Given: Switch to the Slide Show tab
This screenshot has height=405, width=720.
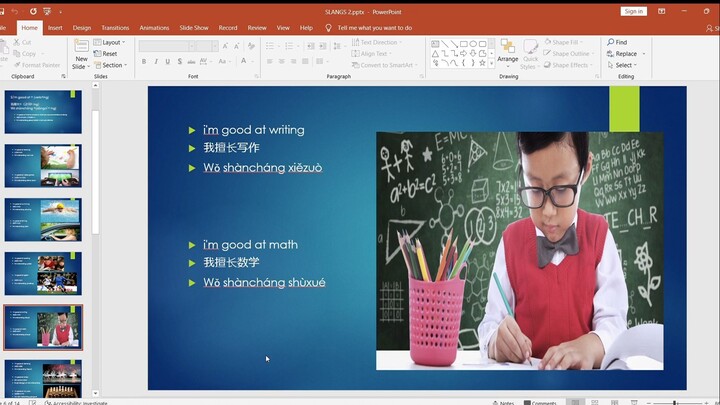Looking at the screenshot, I should tap(194, 28).
